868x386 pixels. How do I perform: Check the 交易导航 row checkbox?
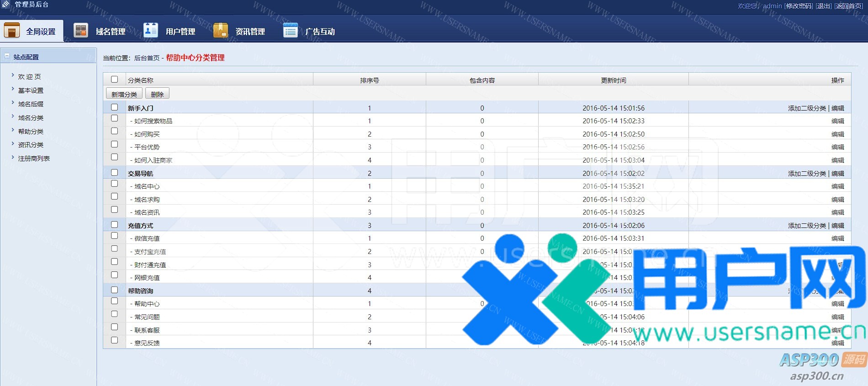click(x=115, y=173)
